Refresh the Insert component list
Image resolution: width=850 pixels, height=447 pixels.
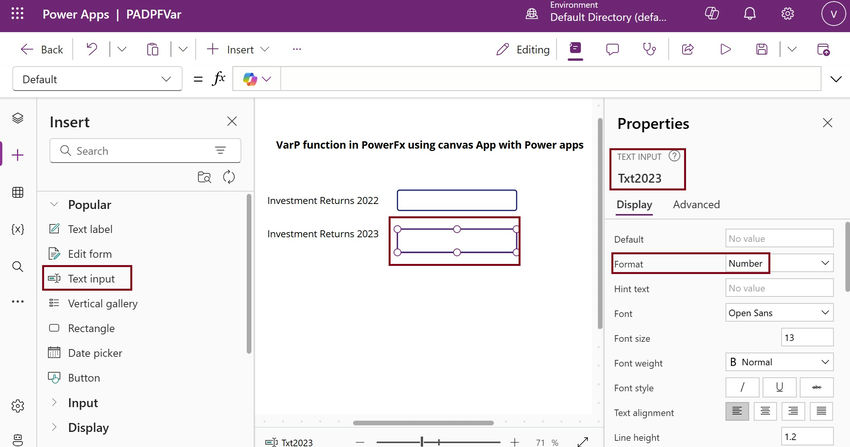(x=229, y=177)
